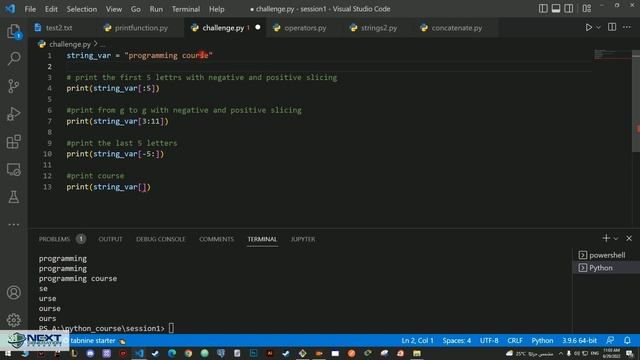Close challenge.py via unsaved dot
The width and height of the screenshot is (640, 360).
[x=258, y=27]
